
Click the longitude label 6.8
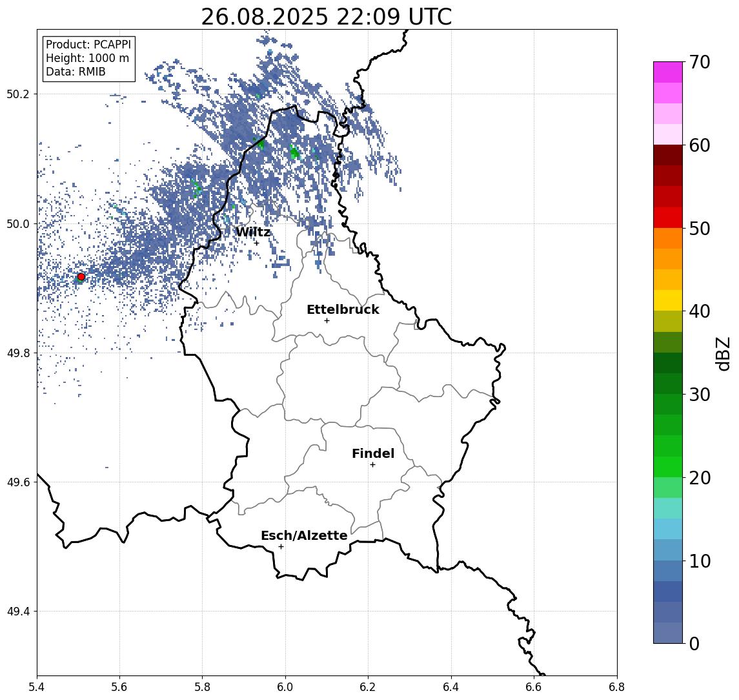(616, 687)
